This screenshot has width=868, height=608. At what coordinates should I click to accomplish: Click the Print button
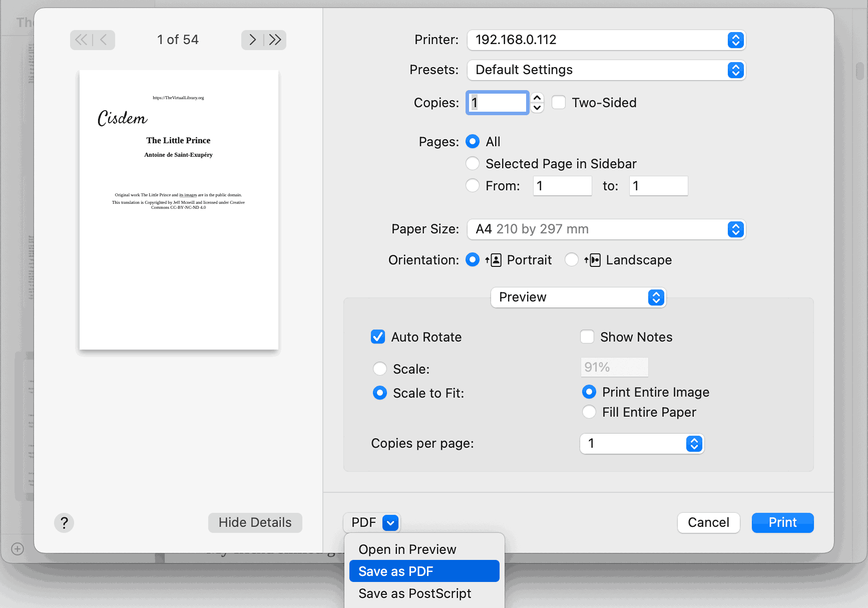(782, 523)
